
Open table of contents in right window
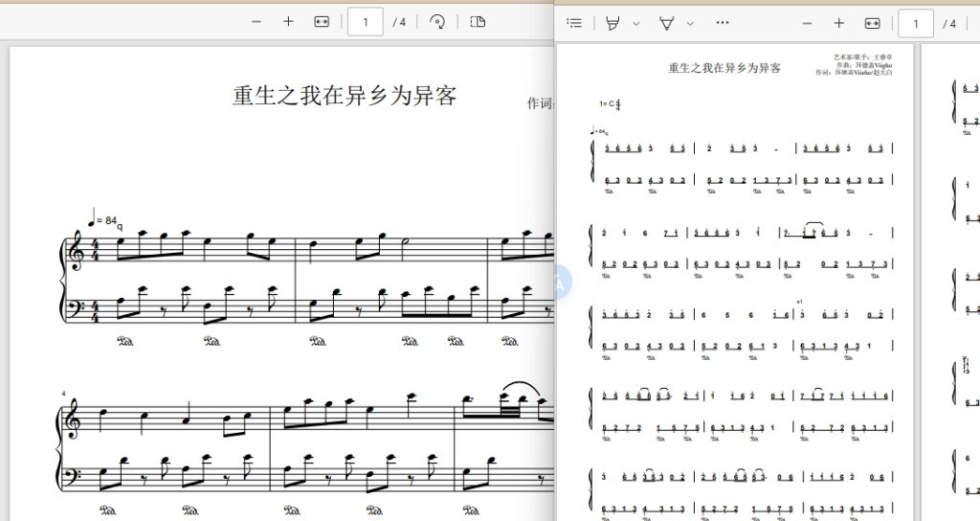pyautogui.click(x=574, y=23)
